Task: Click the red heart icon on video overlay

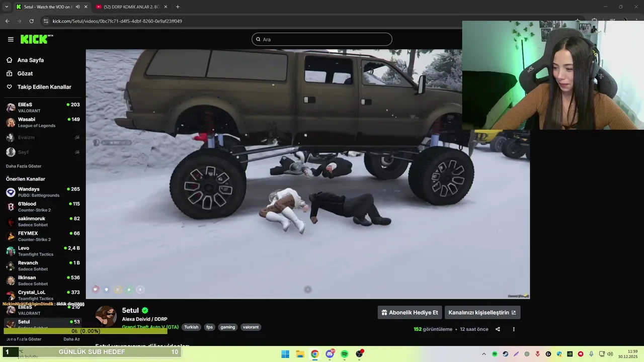Action: pyautogui.click(x=96, y=289)
